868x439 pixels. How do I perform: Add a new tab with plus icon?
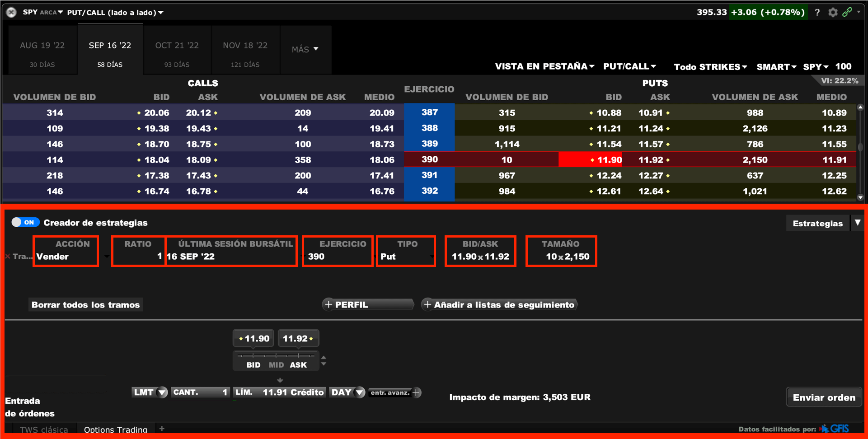pyautogui.click(x=162, y=429)
